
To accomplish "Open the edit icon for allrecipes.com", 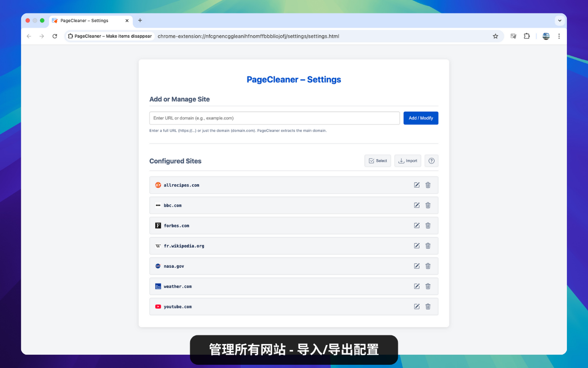I will [417, 185].
